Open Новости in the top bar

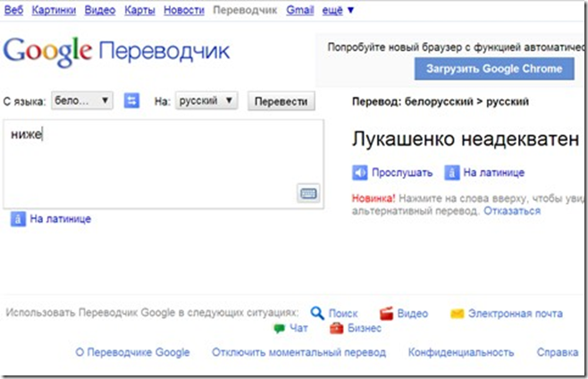184,10
